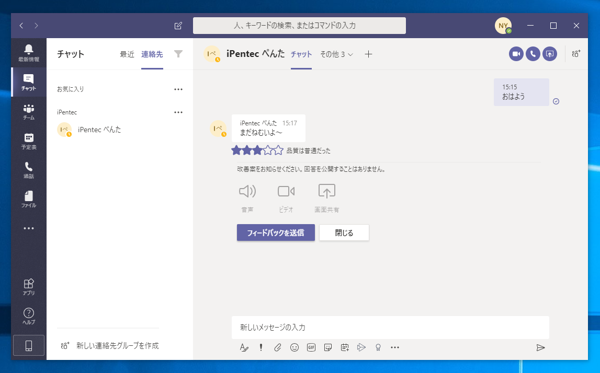Select the チャット tab in conversation header
The width and height of the screenshot is (600, 373).
tap(301, 54)
